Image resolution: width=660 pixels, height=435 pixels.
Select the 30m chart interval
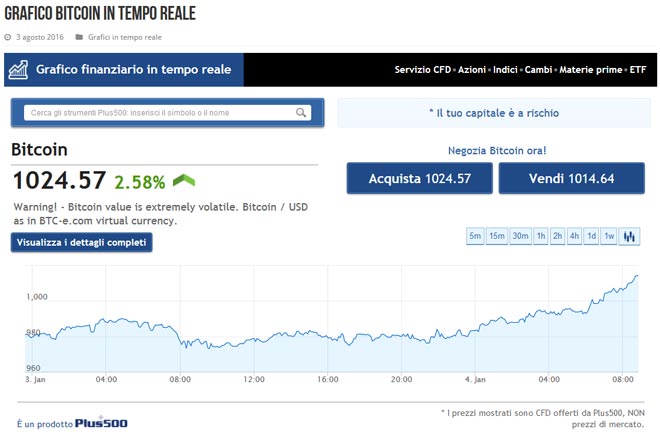(520, 237)
